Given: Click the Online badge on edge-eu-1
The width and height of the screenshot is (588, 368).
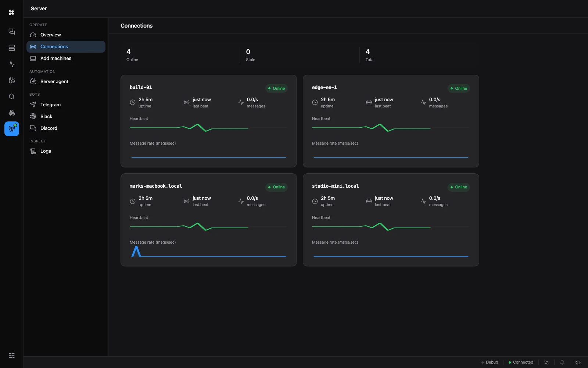Looking at the screenshot, I should coord(459,88).
